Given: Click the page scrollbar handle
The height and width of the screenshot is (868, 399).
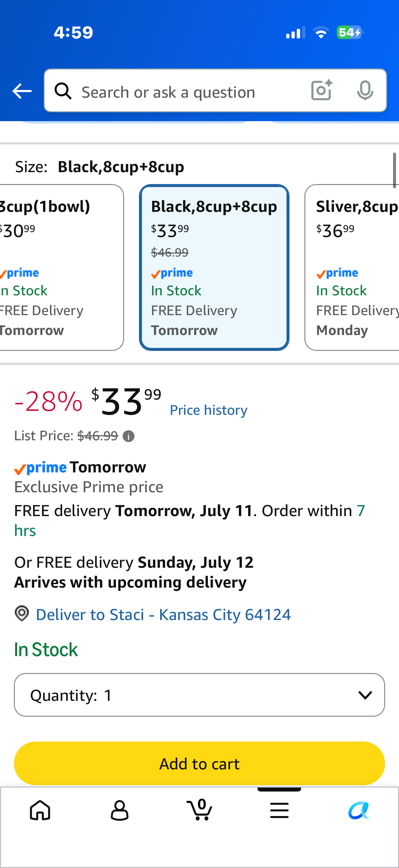Looking at the screenshot, I should click(394, 170).
